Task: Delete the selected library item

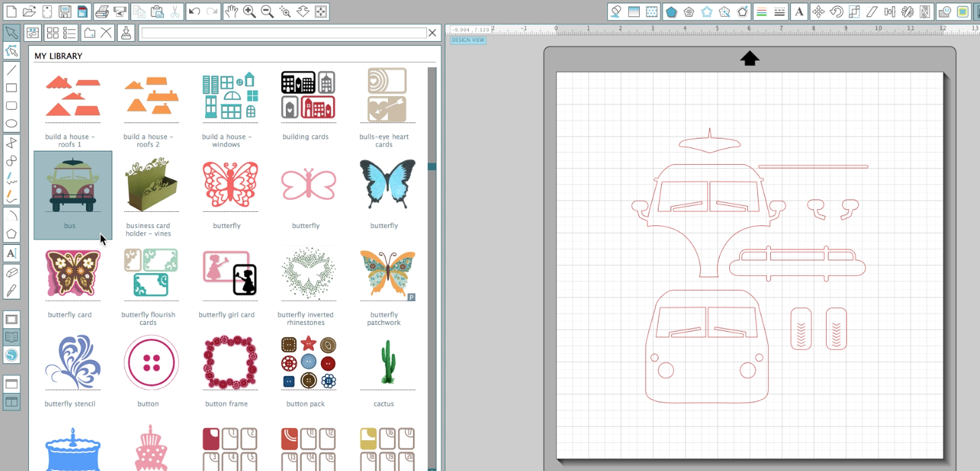Action: point(106,32)
